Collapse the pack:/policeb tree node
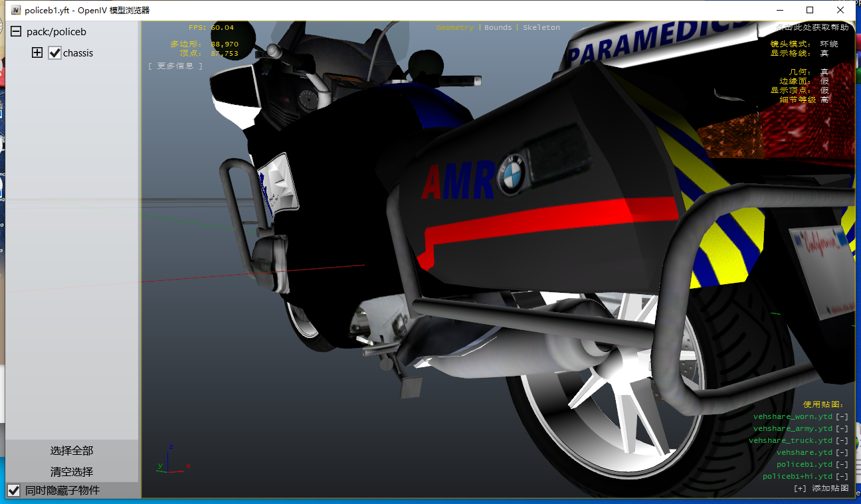This screenshot has width=861, height=504. (x=16, y=32)
